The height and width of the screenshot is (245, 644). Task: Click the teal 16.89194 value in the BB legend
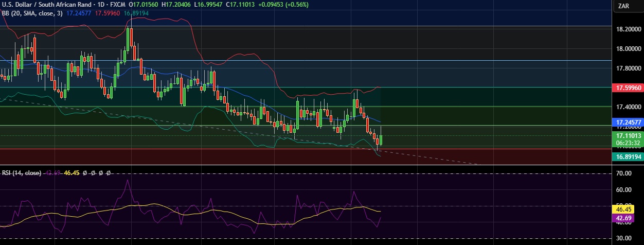pos(135,13)
